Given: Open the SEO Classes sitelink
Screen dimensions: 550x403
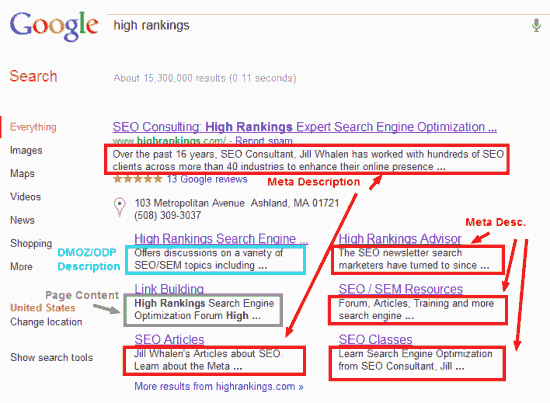Looking at the screenshot, I should (375, 339).
